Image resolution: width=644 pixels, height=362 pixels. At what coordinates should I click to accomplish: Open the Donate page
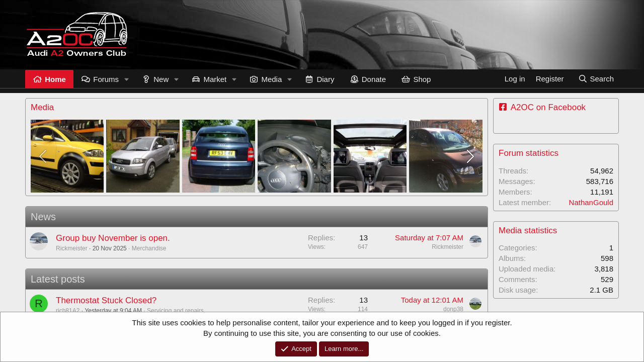click(x=368, y=79)
